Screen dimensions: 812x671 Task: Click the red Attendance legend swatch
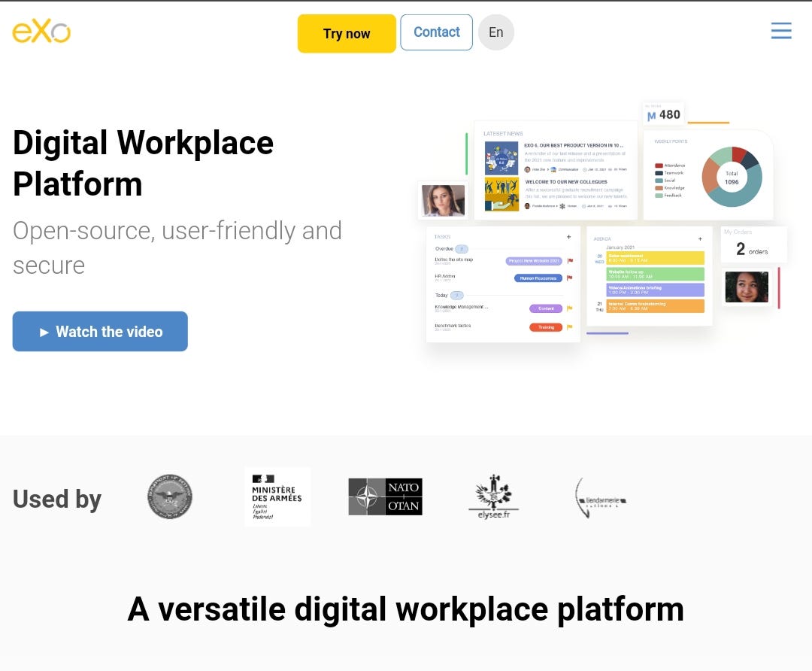coord(658,165)
